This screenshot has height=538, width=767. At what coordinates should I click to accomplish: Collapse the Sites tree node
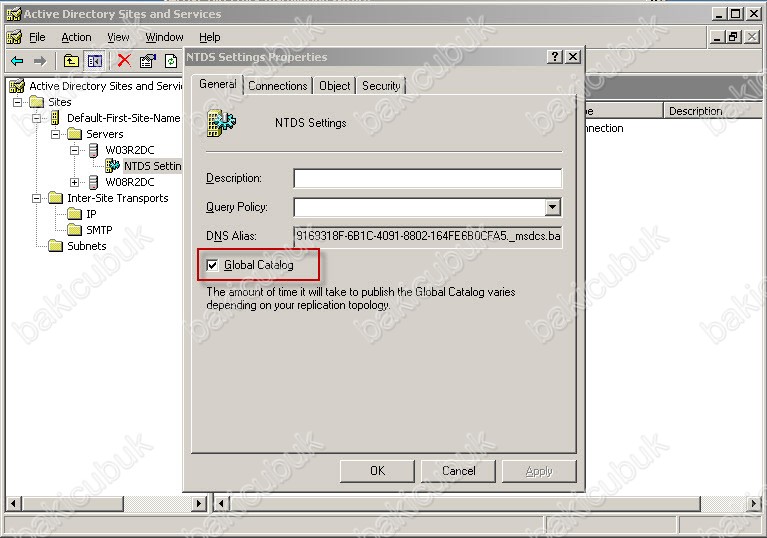point(18,102)
